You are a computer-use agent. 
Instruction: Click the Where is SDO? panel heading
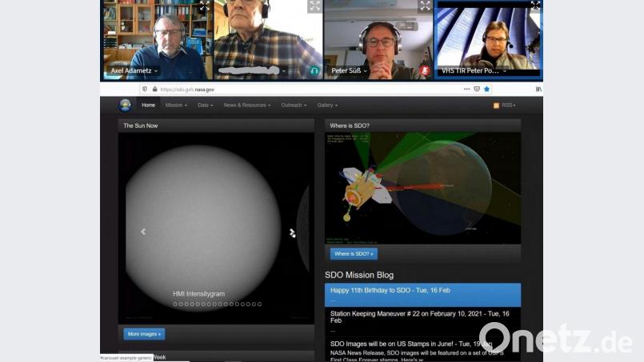[x=350, y=125]
